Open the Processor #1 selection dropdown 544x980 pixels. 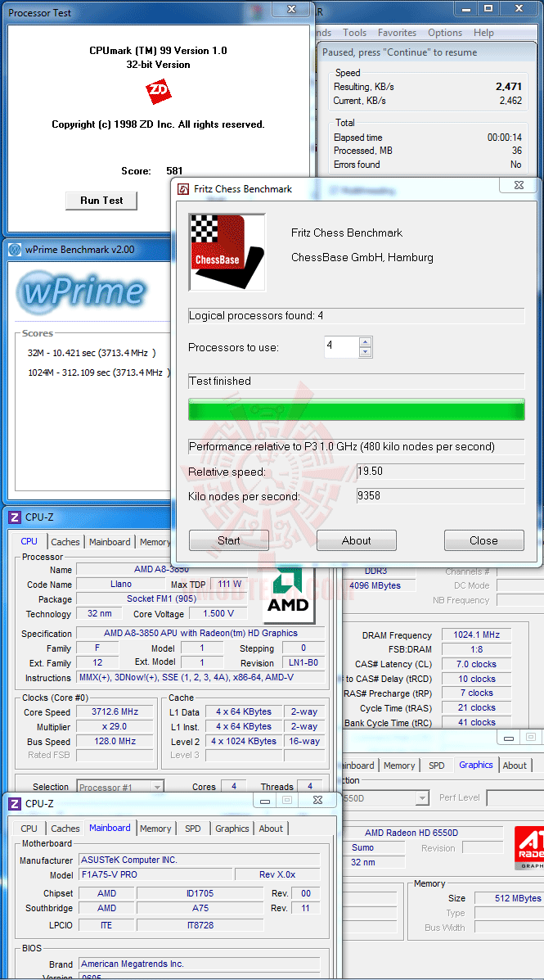click(157, 788)
